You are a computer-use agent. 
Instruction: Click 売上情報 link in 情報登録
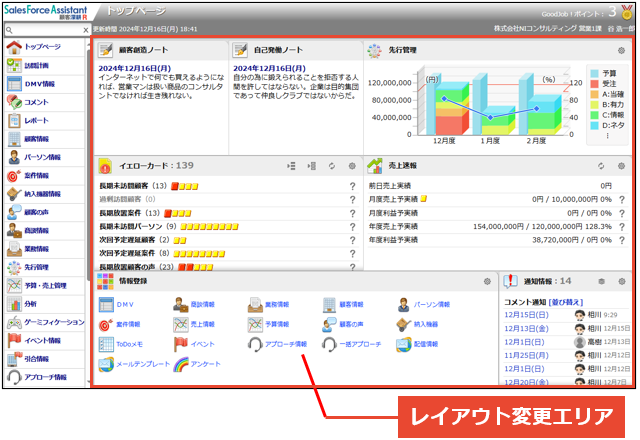click(x=203, y=324)
